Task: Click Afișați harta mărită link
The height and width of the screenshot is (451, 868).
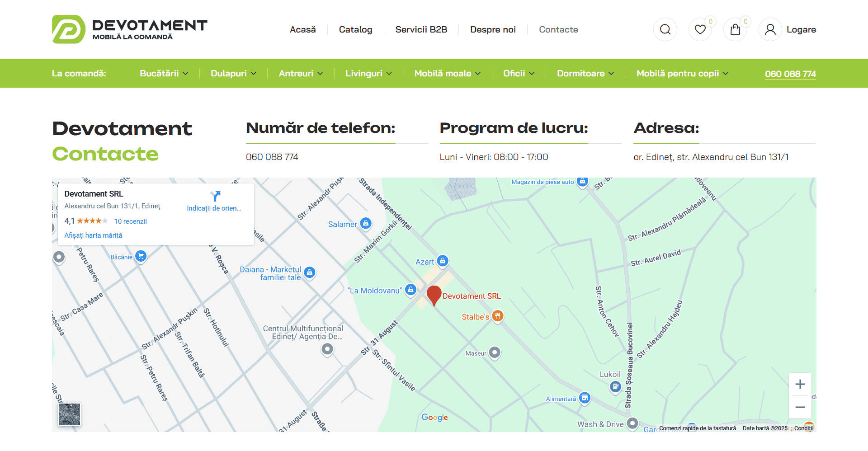Action: (x=93, y=235)
